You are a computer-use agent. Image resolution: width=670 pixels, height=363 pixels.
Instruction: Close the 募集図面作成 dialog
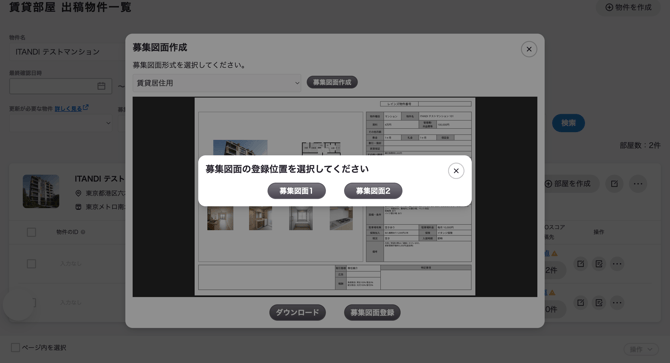(x=529, y=49)
